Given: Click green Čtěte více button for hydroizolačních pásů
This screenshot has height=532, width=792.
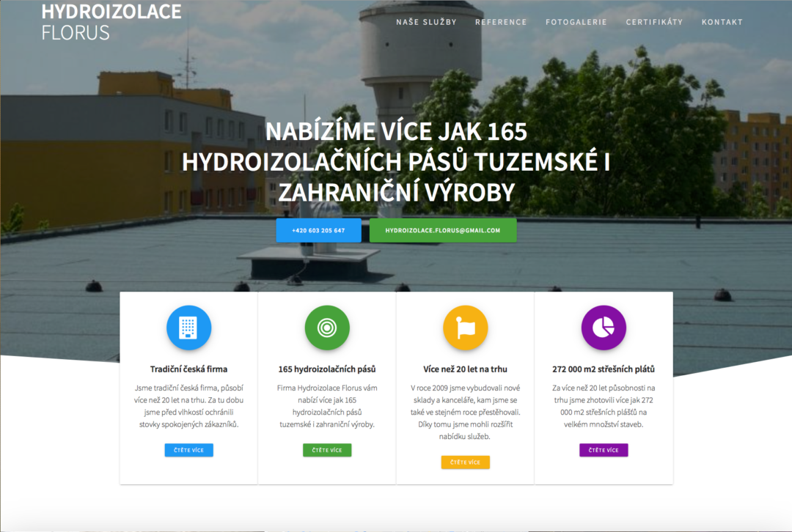Looking at the screenshot, I should point(327,450).
